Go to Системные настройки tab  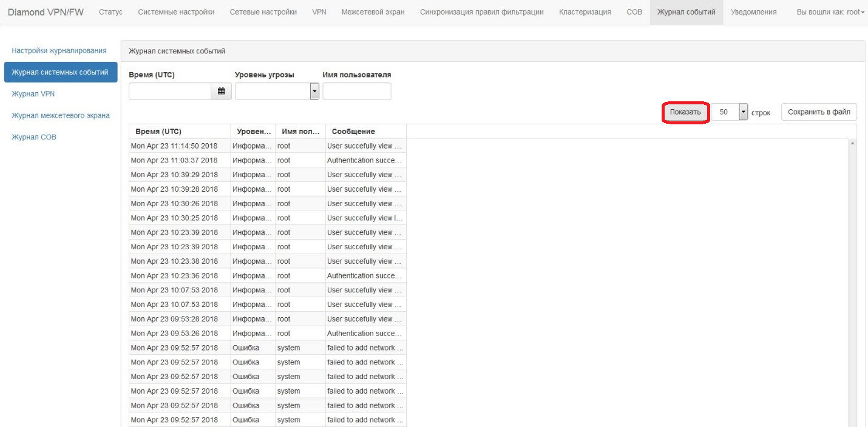tap(176, 12)
